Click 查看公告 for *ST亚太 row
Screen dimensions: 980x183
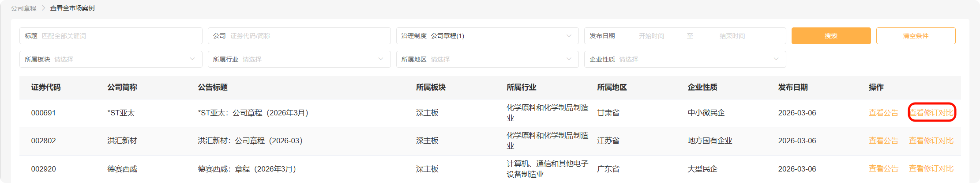pyautogui.click(x=883, y=113)
